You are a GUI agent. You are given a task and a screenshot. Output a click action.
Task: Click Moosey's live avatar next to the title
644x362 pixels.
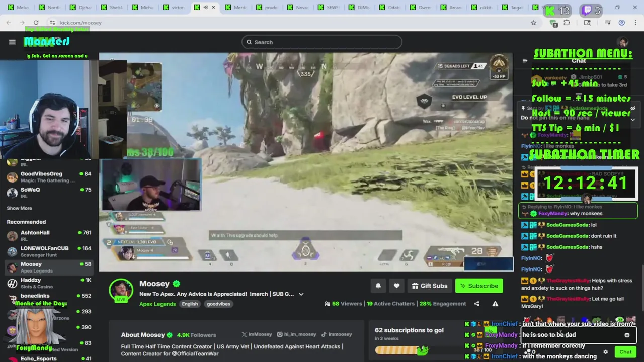[x=121, y=290]
